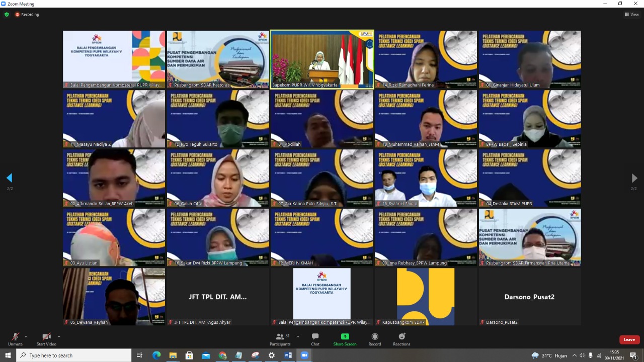Open Task View in taskbar

pyautogui.click(x=140, y=355)
